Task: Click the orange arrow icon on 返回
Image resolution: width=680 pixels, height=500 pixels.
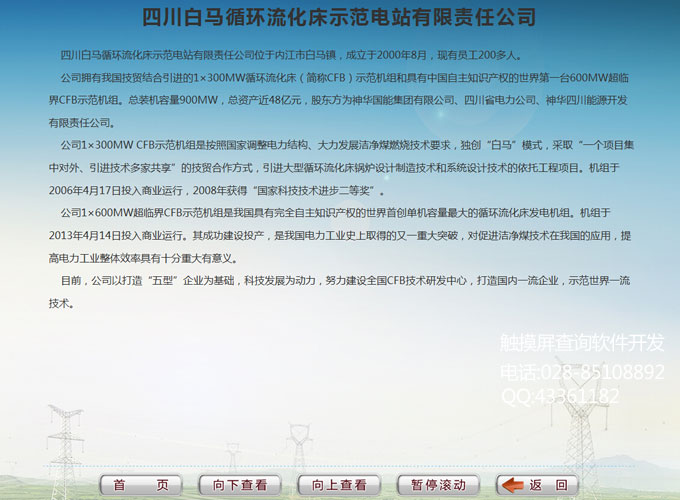Action: pos(513,485)
